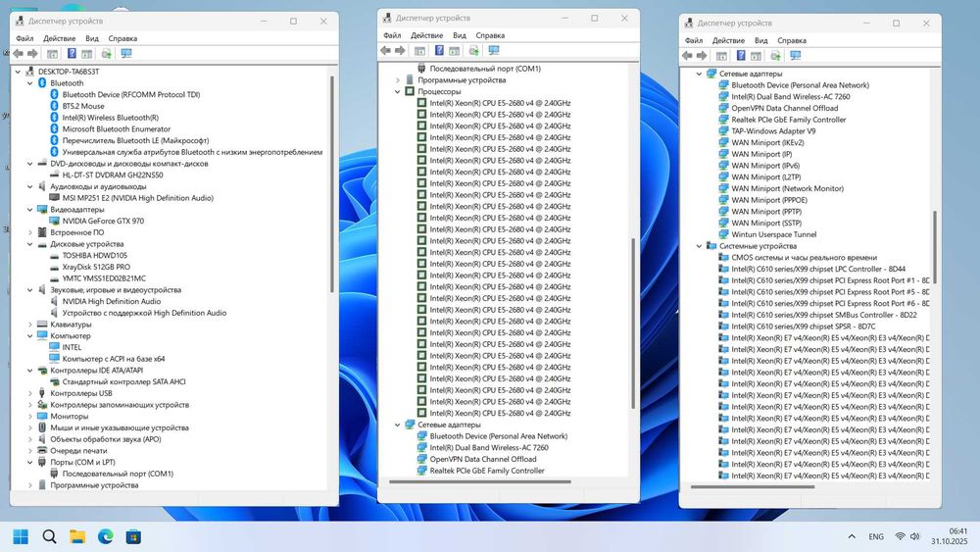Select Realtek PCIe GbE Family Controller in right window
The width and height of the screenshot is (980, 552).
tap(789, 120)
